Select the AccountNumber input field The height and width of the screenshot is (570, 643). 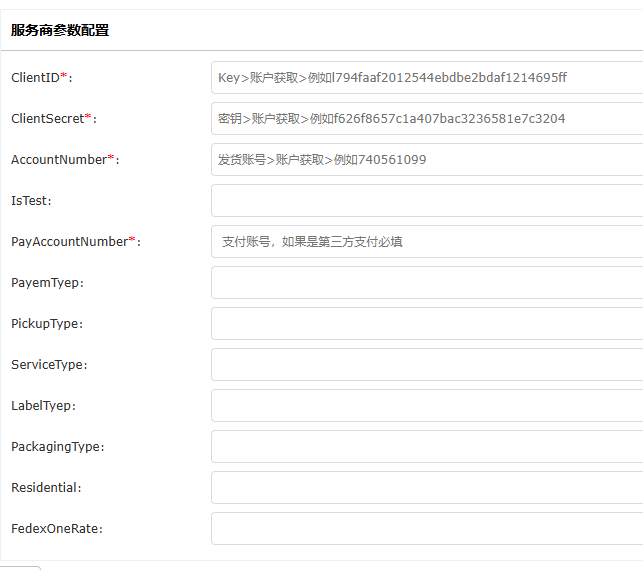426,160
